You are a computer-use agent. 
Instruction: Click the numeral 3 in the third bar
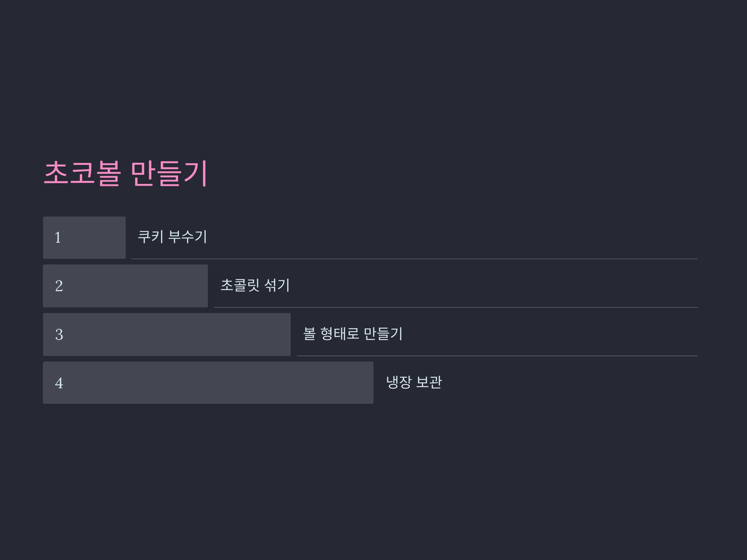[59, 334]
